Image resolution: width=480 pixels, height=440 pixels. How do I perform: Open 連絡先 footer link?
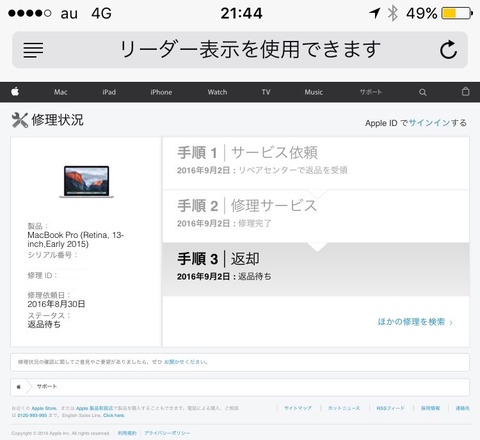tap(463, 408)
